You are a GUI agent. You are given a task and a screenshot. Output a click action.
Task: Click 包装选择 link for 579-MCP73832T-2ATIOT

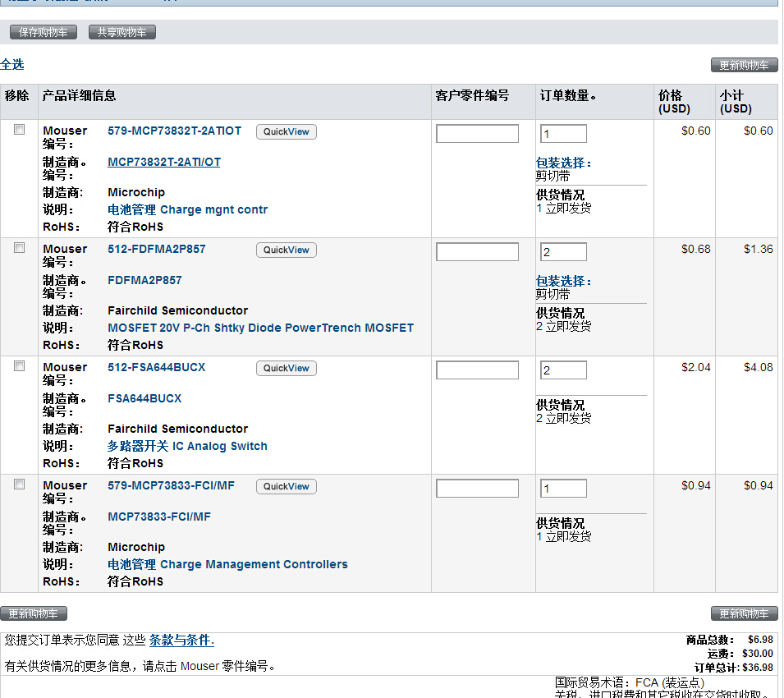[x=563, y=163]
